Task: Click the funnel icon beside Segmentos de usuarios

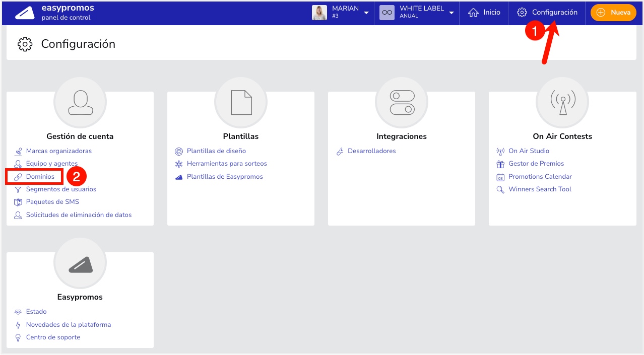Action: [x=18, y=190]
